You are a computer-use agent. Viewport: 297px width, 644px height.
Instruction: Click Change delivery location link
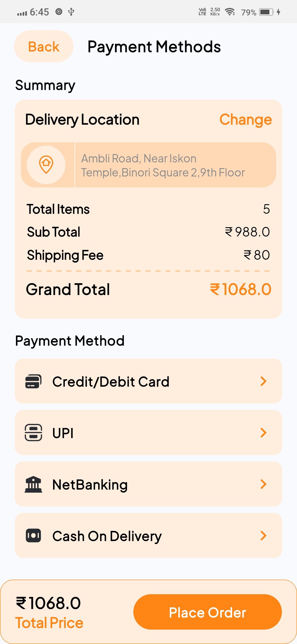click(x=245, y=120)
